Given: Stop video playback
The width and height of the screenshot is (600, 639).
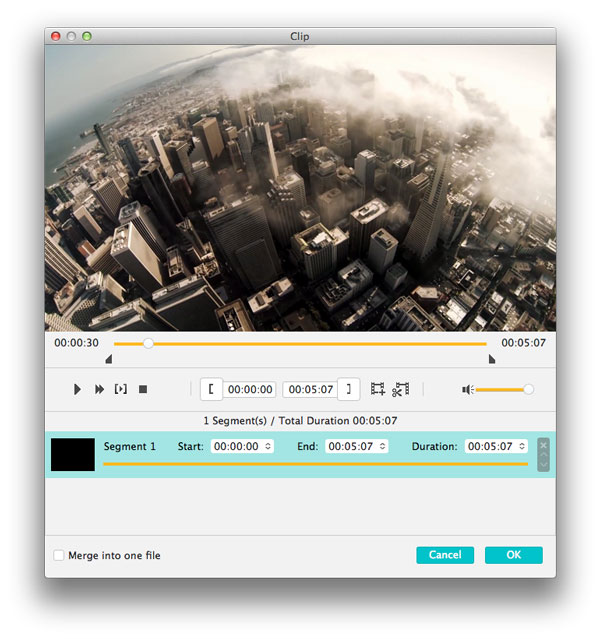Looking at the screenshot, I should [x=143, y=389].
